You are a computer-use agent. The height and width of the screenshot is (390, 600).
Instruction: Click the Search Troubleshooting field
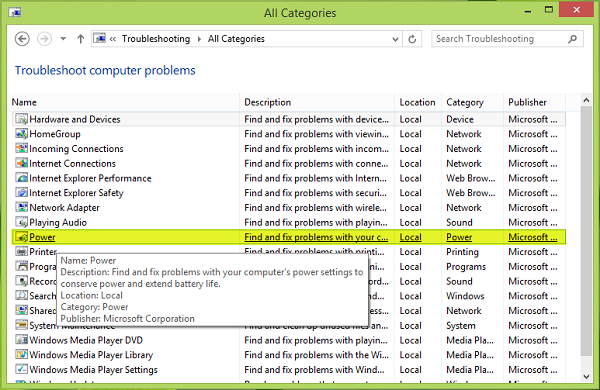point(499,39)
